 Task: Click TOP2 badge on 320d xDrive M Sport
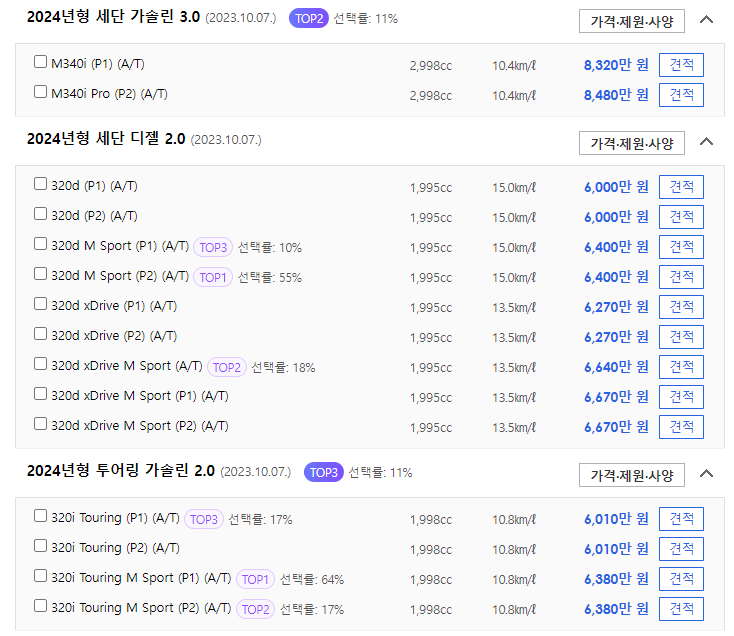(x=227, y=367)
